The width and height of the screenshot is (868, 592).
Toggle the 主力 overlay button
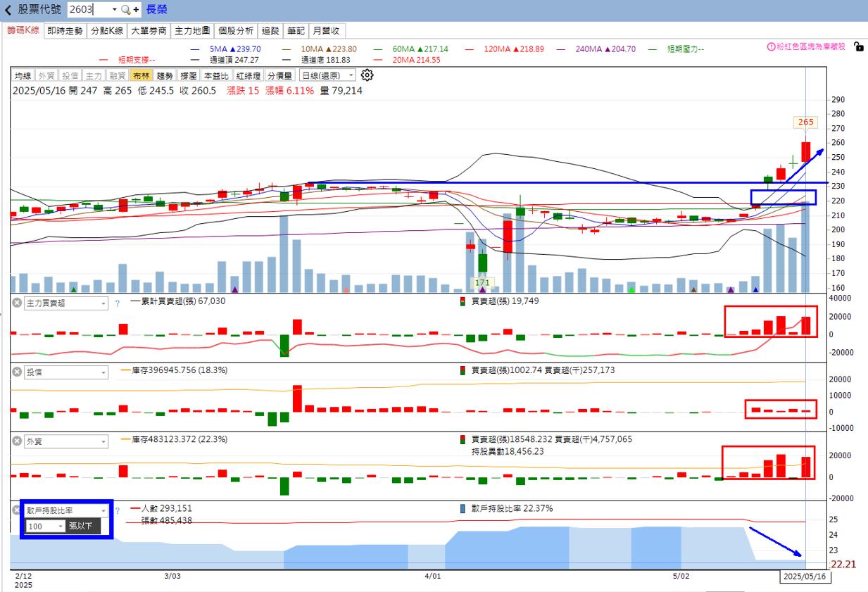click(x=94, y=75)
